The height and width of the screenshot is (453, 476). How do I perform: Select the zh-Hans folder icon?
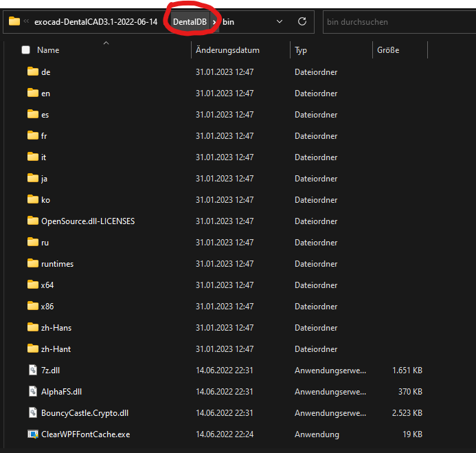pos(33,327)
